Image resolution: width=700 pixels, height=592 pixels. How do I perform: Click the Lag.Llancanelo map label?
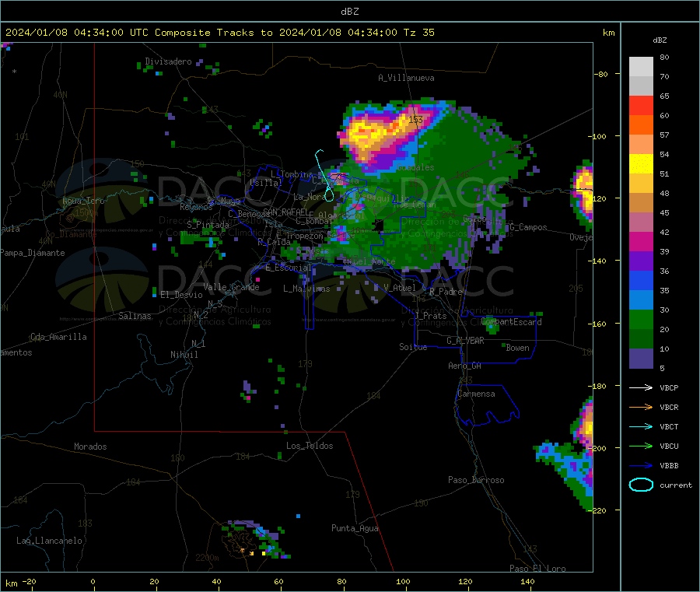pyautogui.click(x=49, y=541)
